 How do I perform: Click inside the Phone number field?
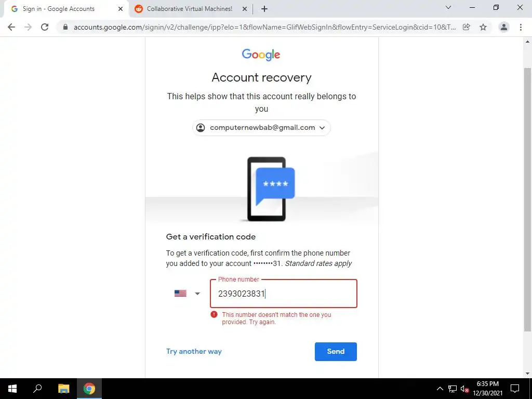pyautogui.click(x=283, y=294)
